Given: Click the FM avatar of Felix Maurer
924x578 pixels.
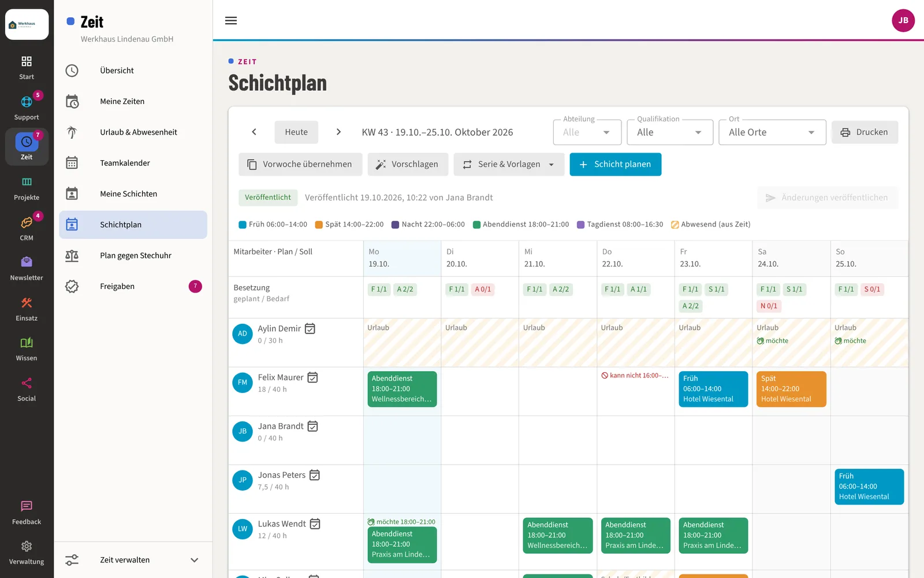Looking at the screenshot, I should pyautogui.click(x=243, y=383).
